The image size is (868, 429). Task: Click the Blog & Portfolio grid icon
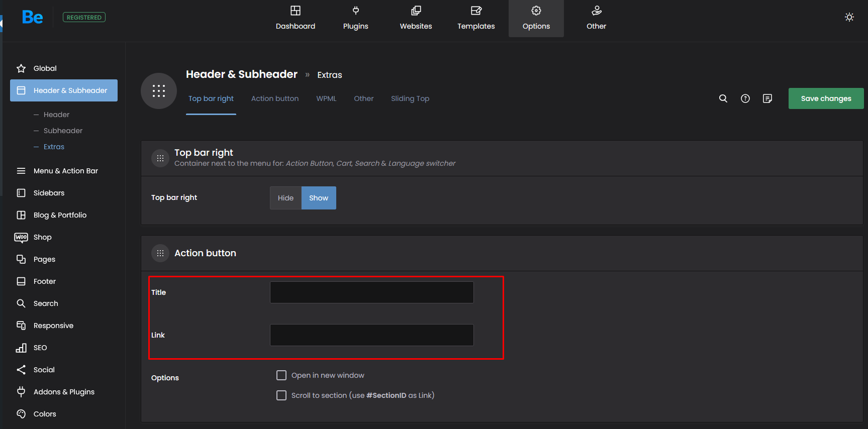pyautogui.click(x=21, y=215)
